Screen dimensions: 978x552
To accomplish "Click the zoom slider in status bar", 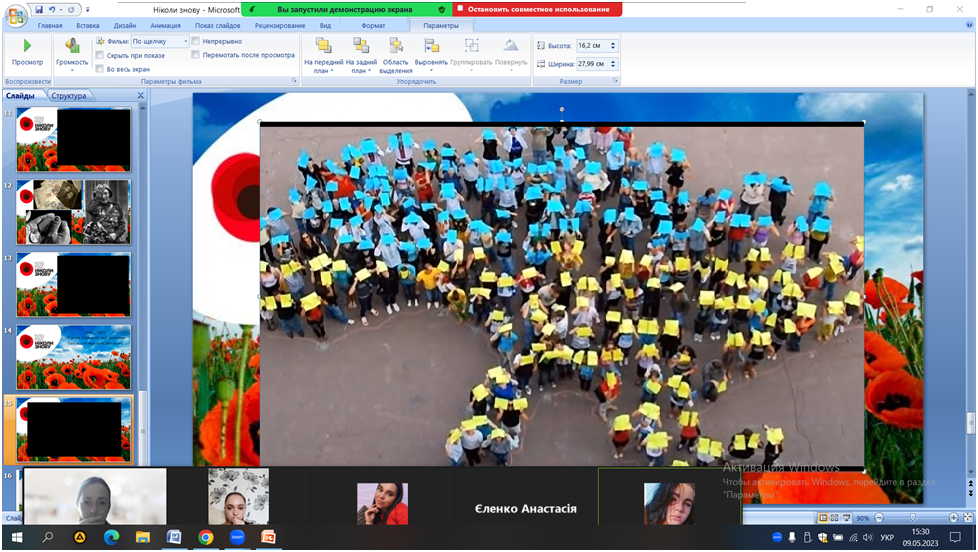I will click(x=913, y=518).
